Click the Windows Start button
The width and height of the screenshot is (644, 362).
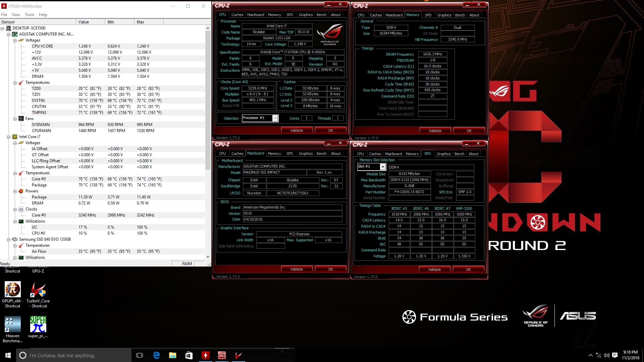pos(8,355)
